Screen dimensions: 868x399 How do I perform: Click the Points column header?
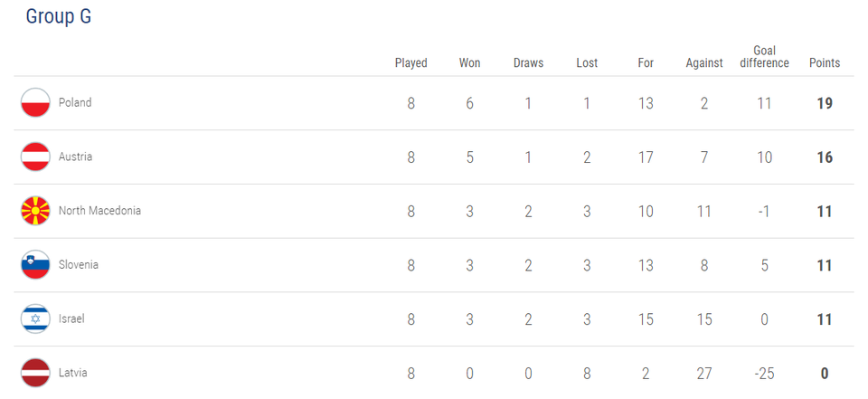824,63
